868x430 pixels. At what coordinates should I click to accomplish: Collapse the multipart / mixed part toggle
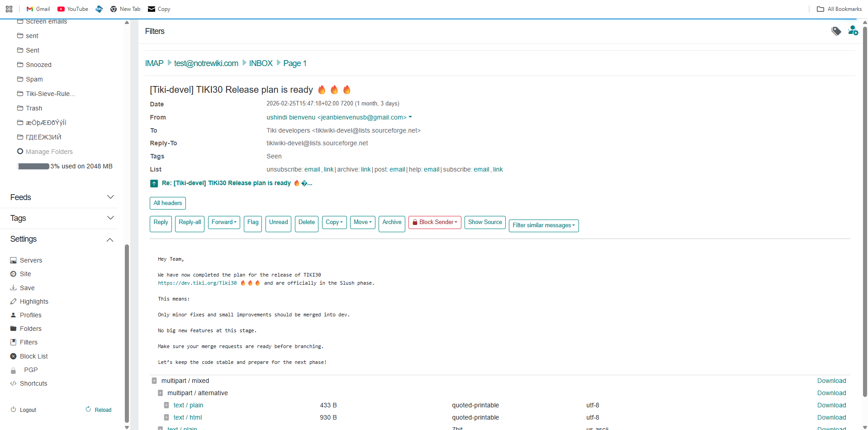click(x=154, y=381)
